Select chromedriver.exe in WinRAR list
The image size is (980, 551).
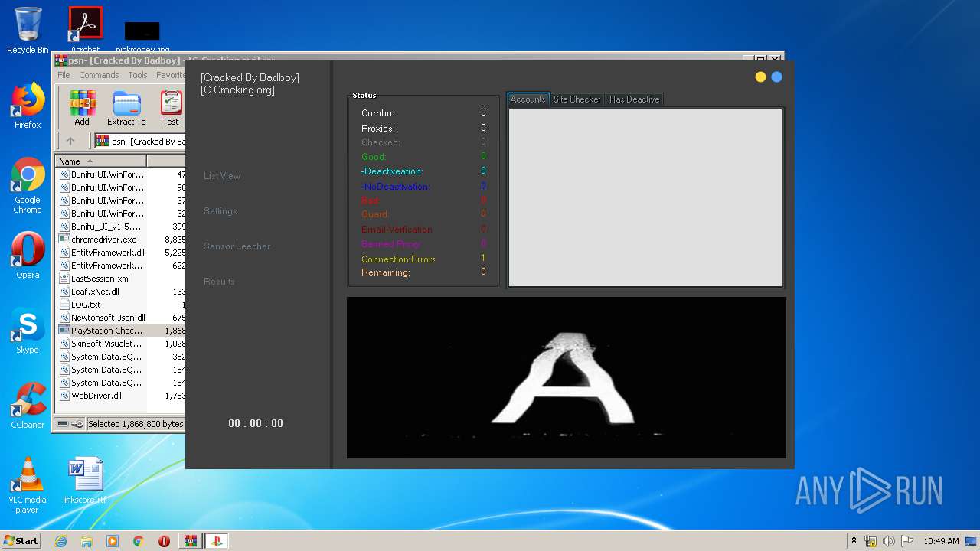[103, 240]
